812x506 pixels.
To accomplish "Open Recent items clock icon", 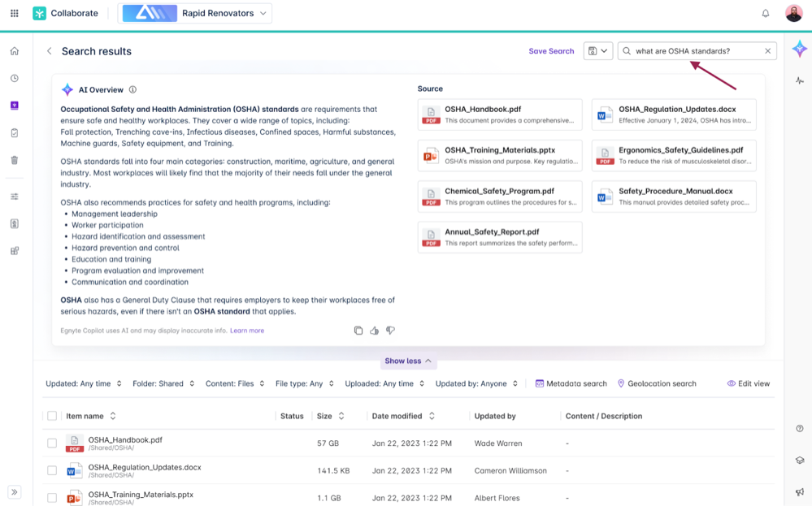I will [x=15, y=78].
